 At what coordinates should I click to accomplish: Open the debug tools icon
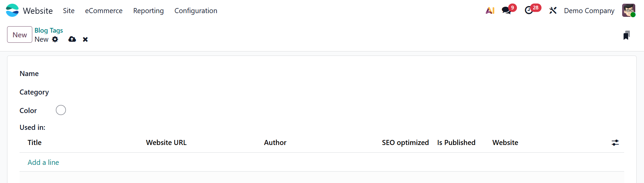coord(553,10)
